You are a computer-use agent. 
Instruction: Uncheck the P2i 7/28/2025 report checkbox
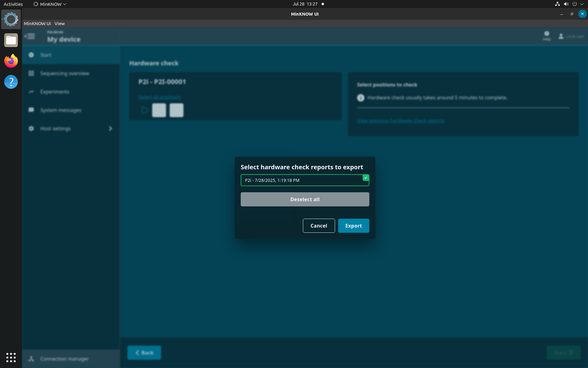[x=366, y=178]
